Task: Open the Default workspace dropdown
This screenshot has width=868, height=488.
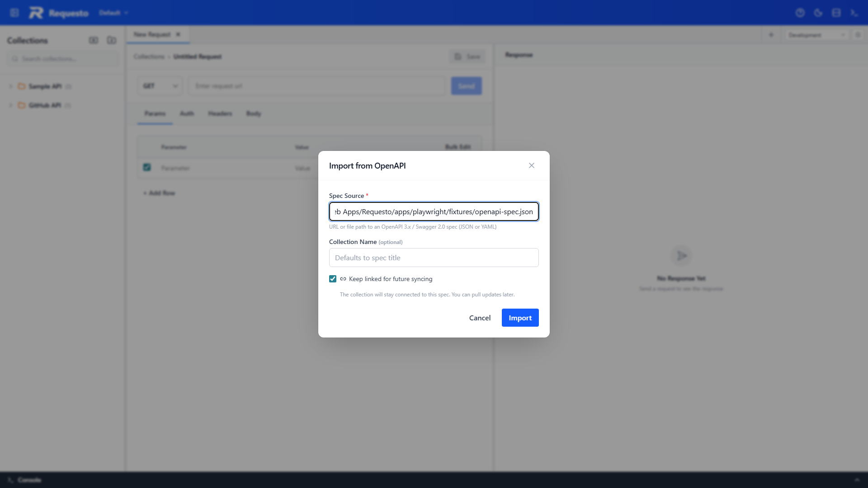Action: click(113, 13)
